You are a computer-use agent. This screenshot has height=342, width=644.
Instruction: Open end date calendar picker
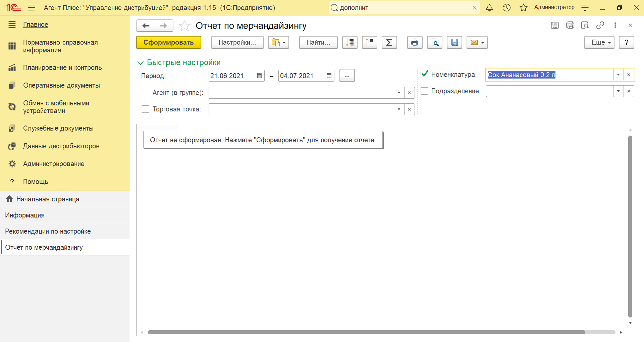pyautogui.click(x=329, y=76)
